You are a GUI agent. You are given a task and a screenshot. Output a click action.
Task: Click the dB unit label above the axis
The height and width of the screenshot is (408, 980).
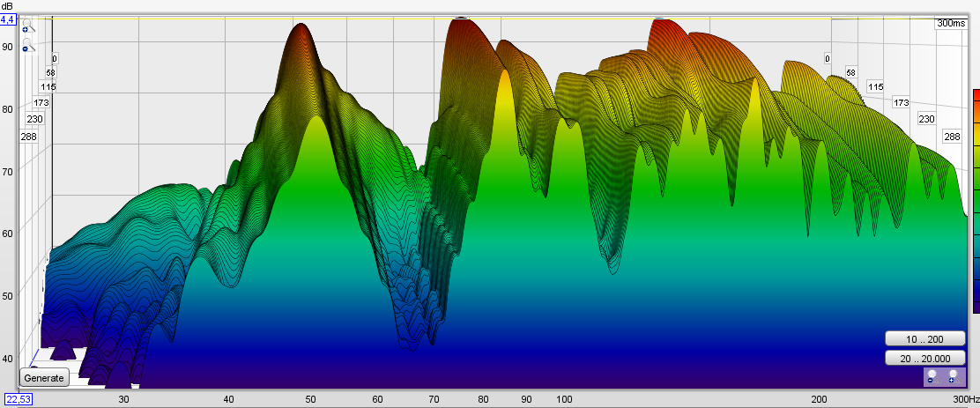pyautogui.click(x=7, y=5)
